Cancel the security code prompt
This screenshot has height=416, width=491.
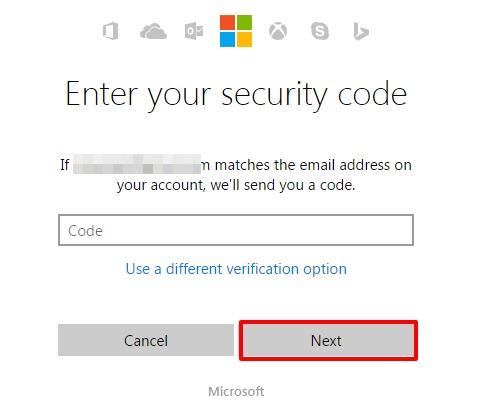(x=146, y=340)
